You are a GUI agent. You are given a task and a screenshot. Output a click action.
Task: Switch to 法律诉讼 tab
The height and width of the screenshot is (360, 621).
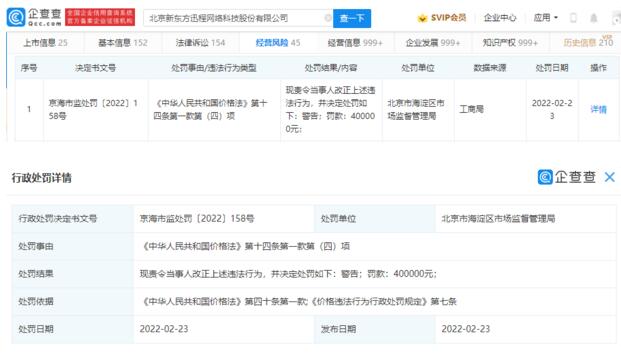click(x=200, y=43)
